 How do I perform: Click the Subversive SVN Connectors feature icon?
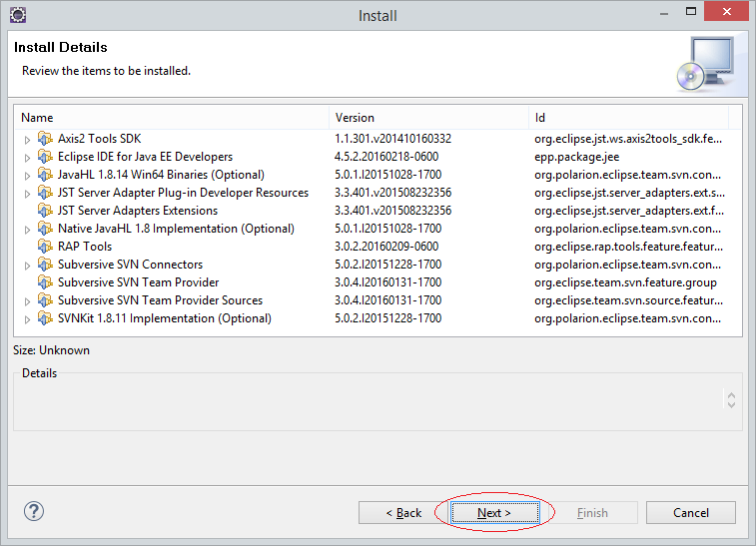click(x=45, y=265)
